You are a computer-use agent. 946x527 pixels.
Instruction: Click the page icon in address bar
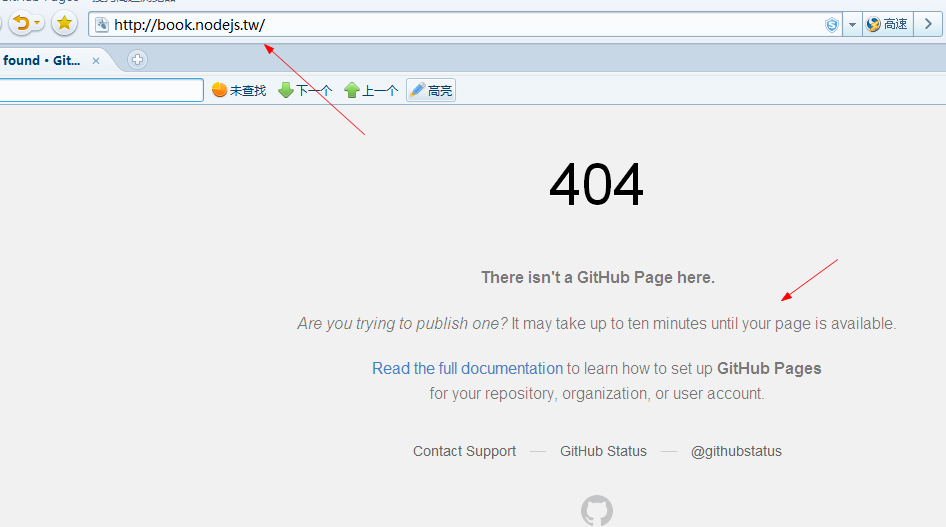102,25
